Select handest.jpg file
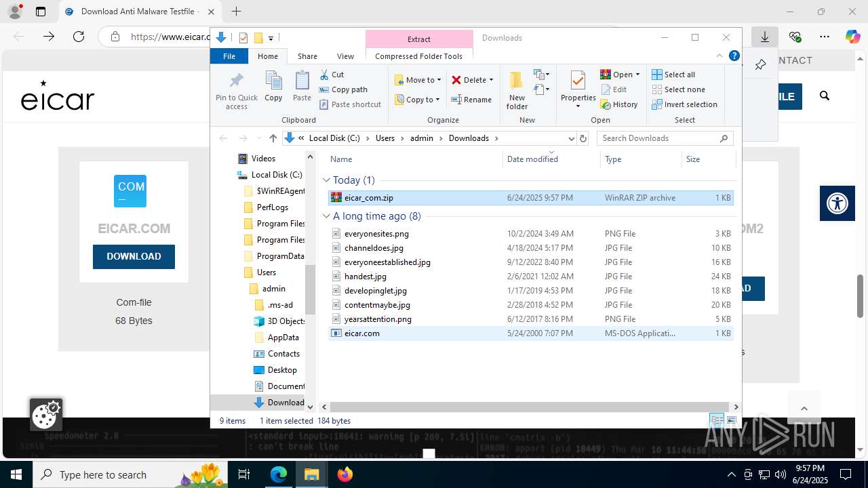The height and width of the screenshot is (488, 868). (530, 277)
